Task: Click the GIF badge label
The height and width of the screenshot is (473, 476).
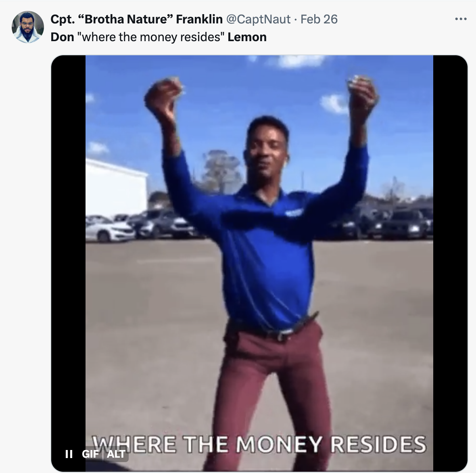Action: click(90, 454)
